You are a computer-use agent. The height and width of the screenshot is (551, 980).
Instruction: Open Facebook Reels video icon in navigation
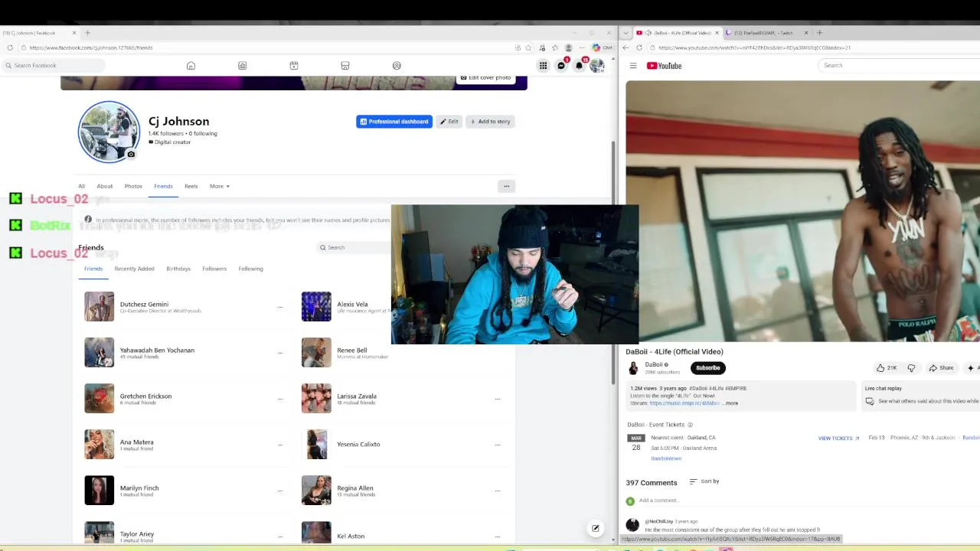click(x=294, y=66)
